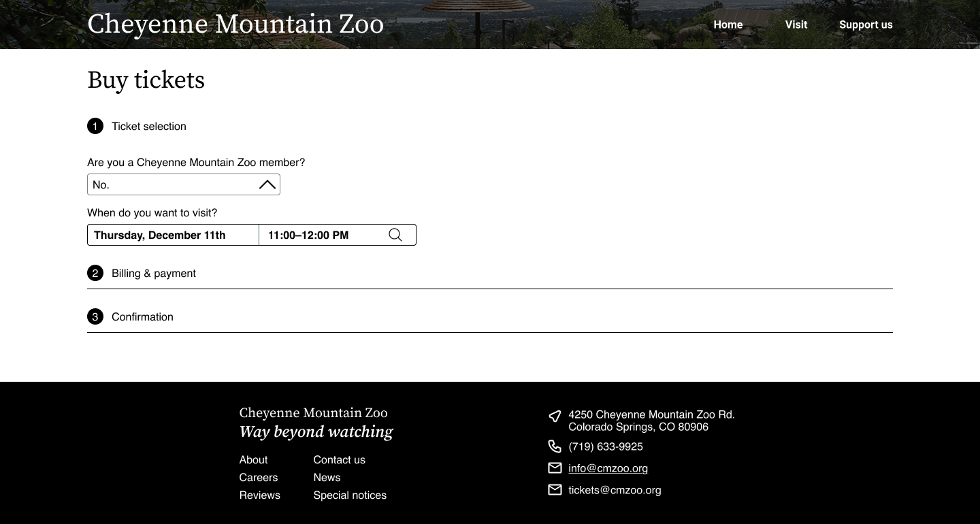The image size is (980, 524).
Task: Click the 4250 Cheyenne Mountain Zoo Rd. address
Action: point(651,414)
